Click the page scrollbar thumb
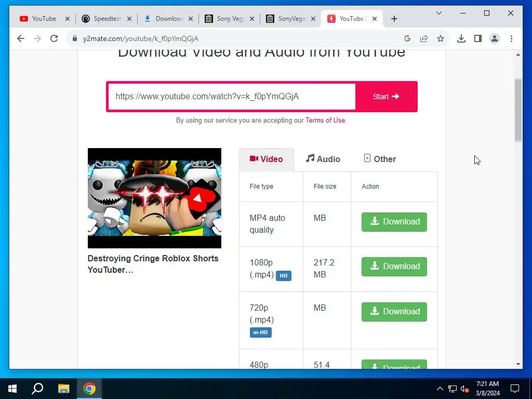The height and width of the screenshot is (399, 532). (518, 110)
